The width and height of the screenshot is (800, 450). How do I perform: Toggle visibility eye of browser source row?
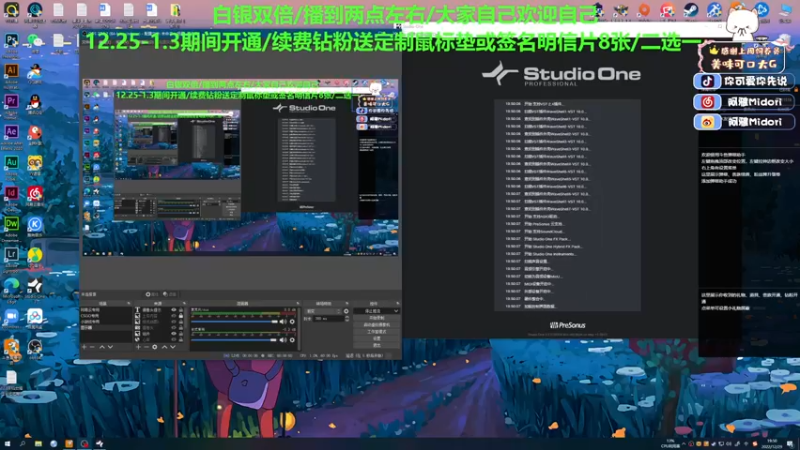pyautogui.click(x=174, y=339)
